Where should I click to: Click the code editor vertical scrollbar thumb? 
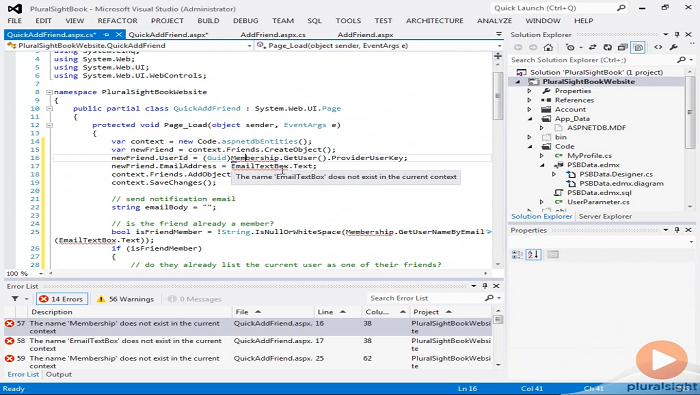coord(498,96)
